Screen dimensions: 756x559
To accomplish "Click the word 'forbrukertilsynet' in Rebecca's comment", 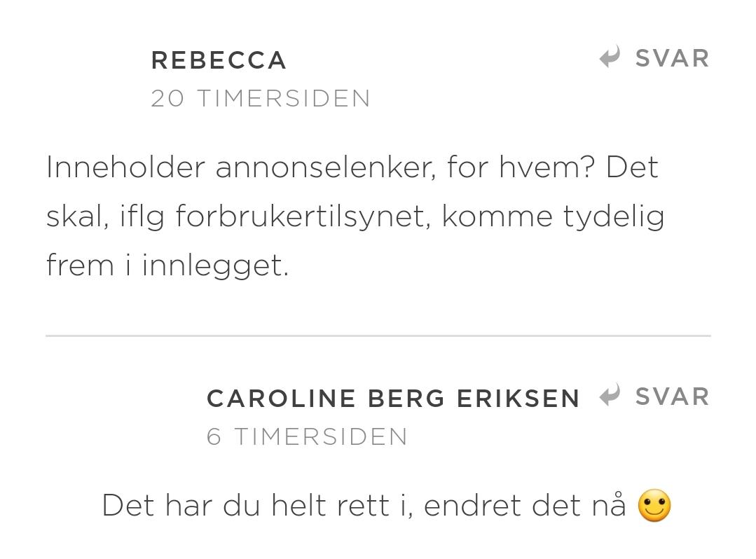I will [303, 216].
